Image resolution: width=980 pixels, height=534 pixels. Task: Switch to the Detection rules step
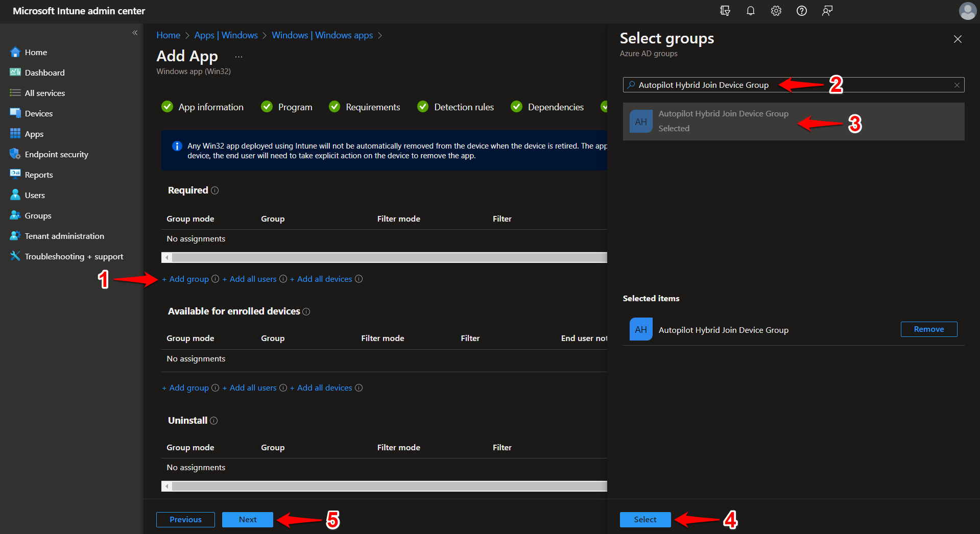point(464,107)
